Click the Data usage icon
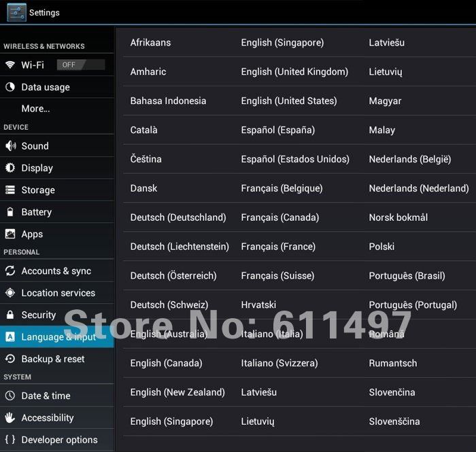Image resolution: width=476 pixels, height=452 pixels. (x=10, y=87)
